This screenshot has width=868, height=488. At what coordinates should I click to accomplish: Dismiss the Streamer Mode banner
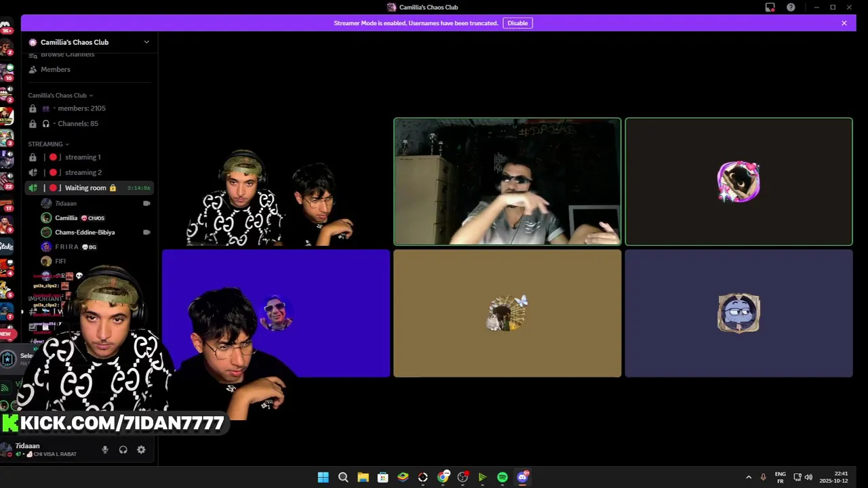click(844, 23)
